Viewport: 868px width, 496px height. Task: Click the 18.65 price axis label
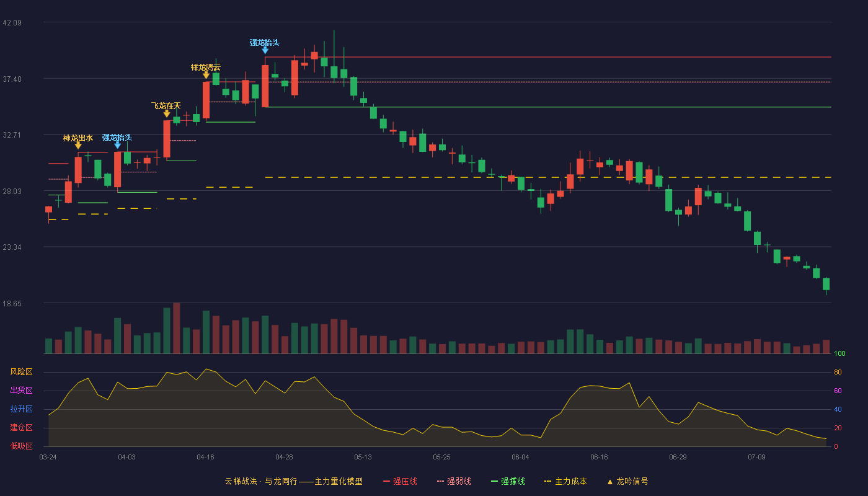point(12,304)
